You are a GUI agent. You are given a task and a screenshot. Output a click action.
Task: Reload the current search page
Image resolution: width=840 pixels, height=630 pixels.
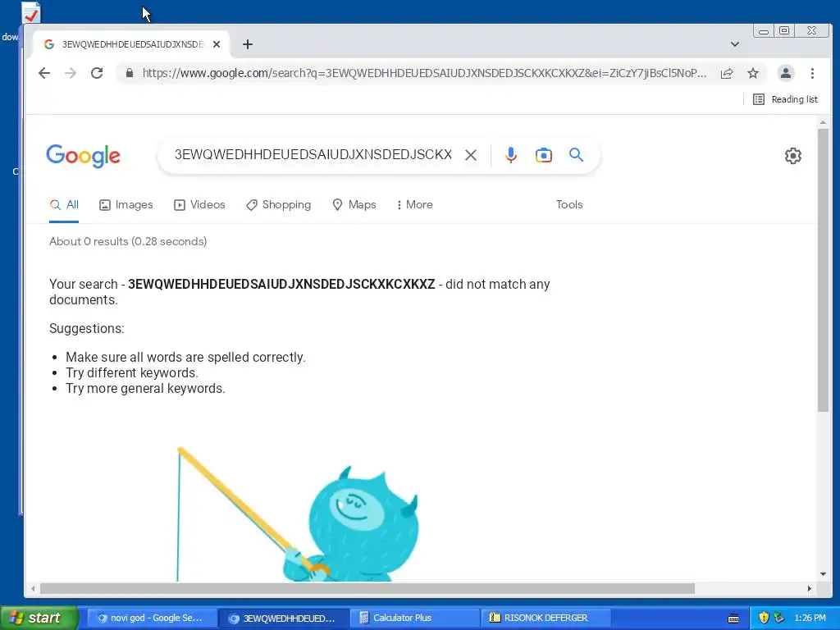click(x=97, y=73)
